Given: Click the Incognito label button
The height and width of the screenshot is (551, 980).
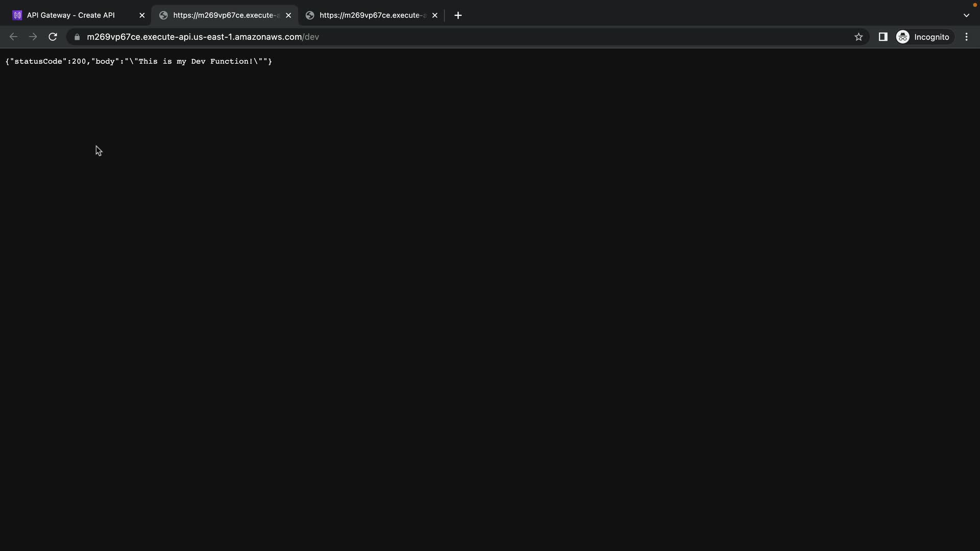Looking at the screenshot, I should [932, 37].
